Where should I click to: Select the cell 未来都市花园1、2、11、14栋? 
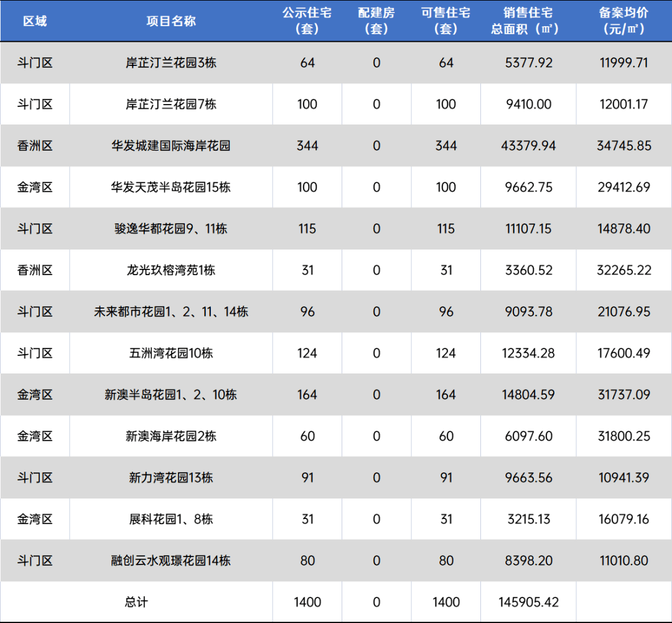(x=171, y=312)
